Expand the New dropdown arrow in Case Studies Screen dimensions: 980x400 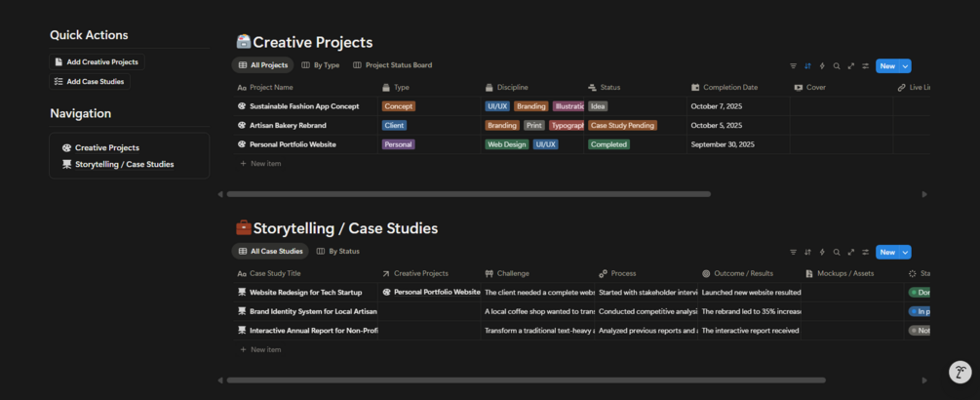click(x=906, y=252)
